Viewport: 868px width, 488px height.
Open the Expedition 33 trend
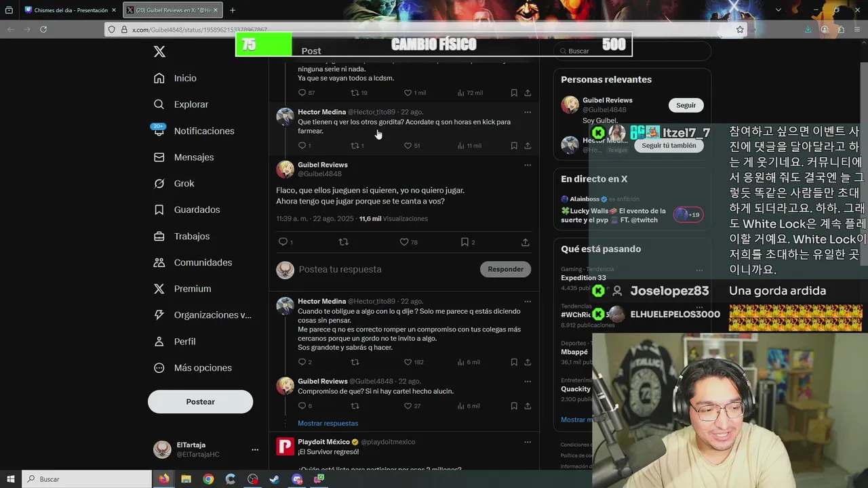pyautogui.click(x=583, y=278)
